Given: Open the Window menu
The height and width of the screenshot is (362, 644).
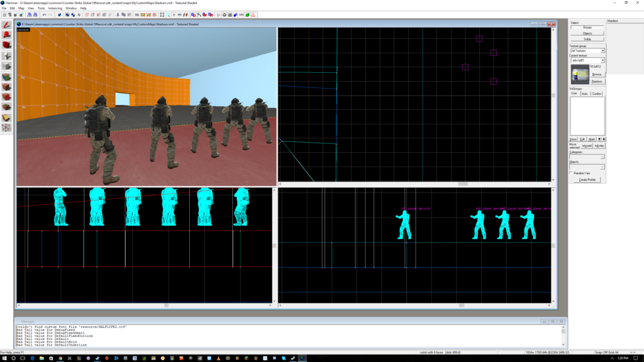Looking at the screenshot, I should pyautogui.click(x=71, y=8).
